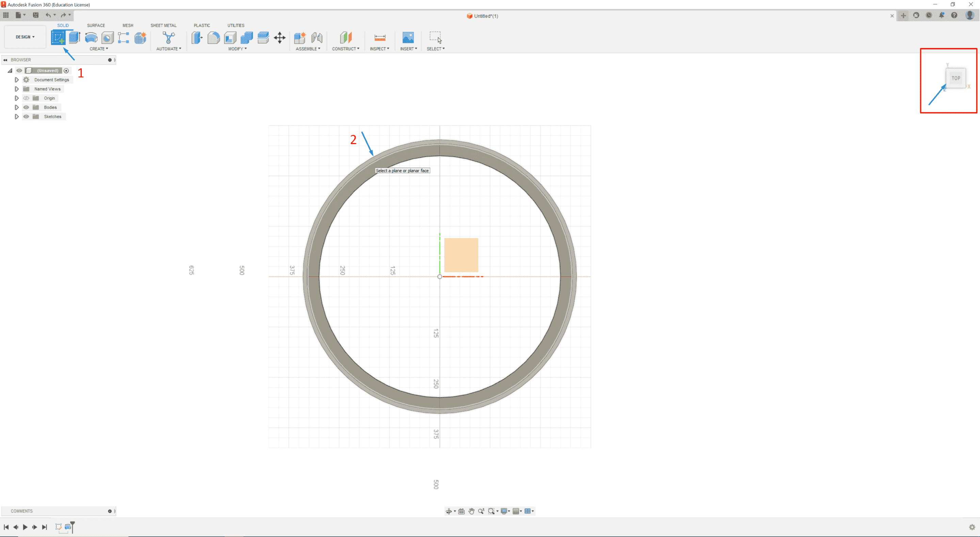Select the Extrude tool in Create

click(74, 37)
